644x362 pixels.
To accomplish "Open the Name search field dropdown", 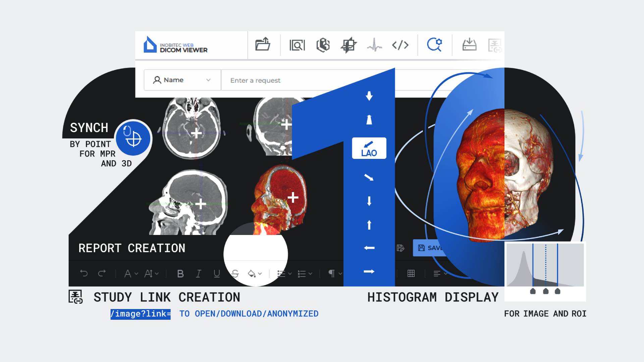I will tap(208, 80).
